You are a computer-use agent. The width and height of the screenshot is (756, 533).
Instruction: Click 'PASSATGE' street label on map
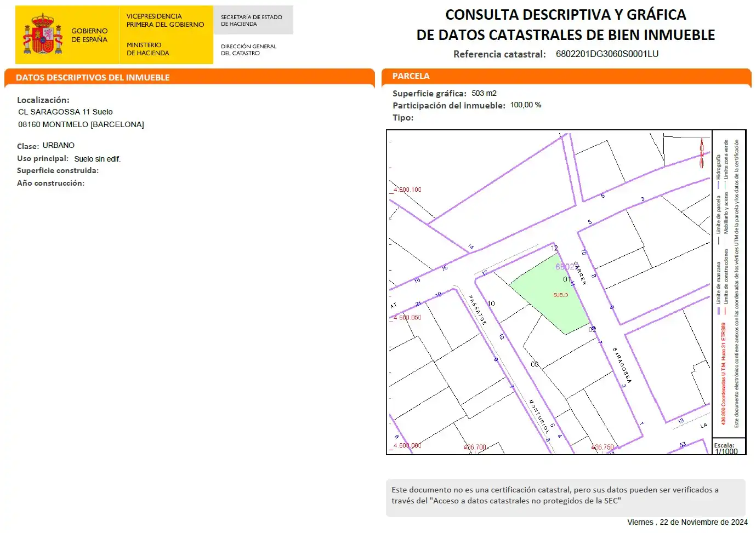click(478, 310)
